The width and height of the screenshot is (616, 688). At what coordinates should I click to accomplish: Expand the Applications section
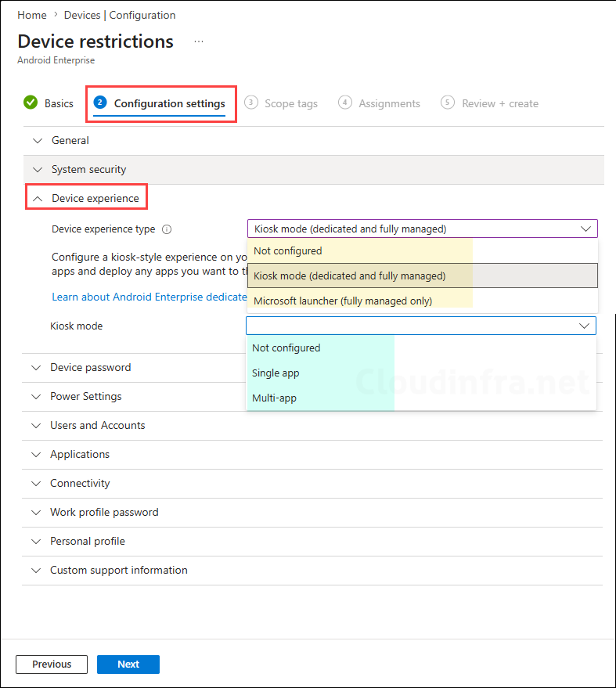click(312, 454)
